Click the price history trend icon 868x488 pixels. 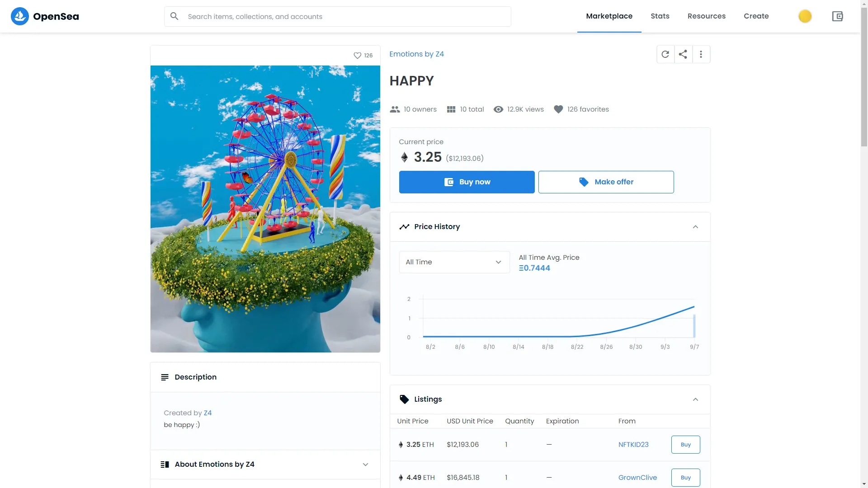tap(404, 226)
